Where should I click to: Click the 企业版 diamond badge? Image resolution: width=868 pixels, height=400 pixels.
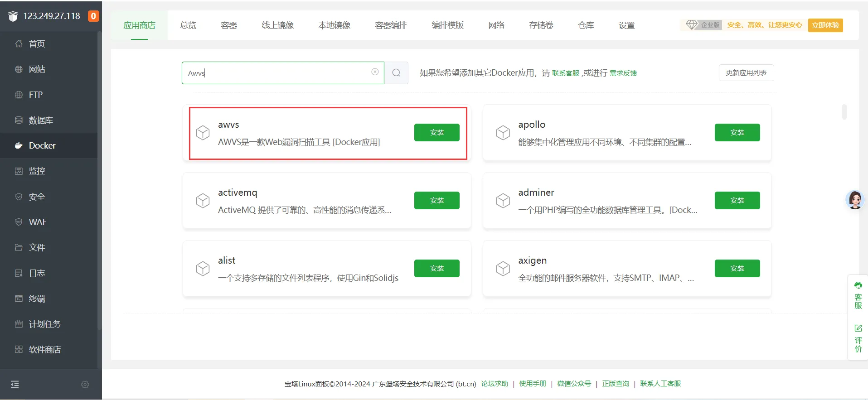pos(703,25)
